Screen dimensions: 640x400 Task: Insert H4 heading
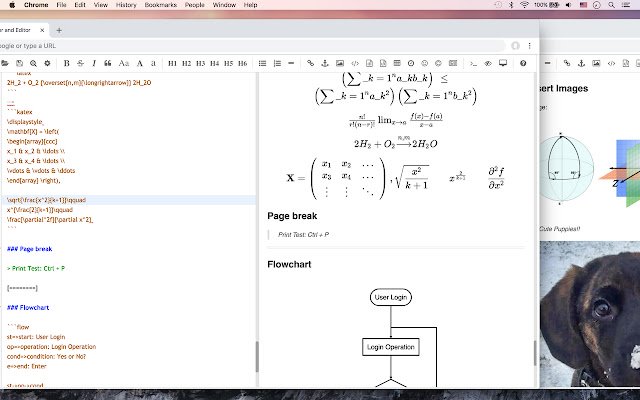[x=214, y=63]
